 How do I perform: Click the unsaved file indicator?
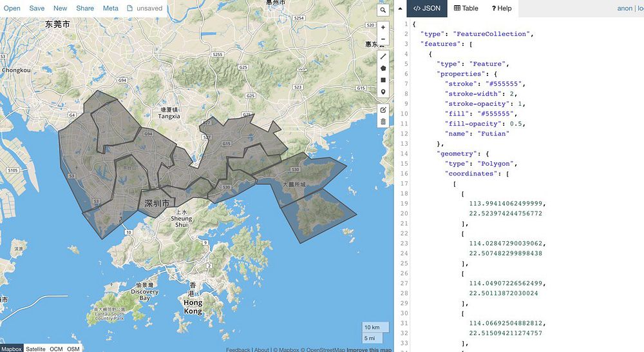coord(144,8)
